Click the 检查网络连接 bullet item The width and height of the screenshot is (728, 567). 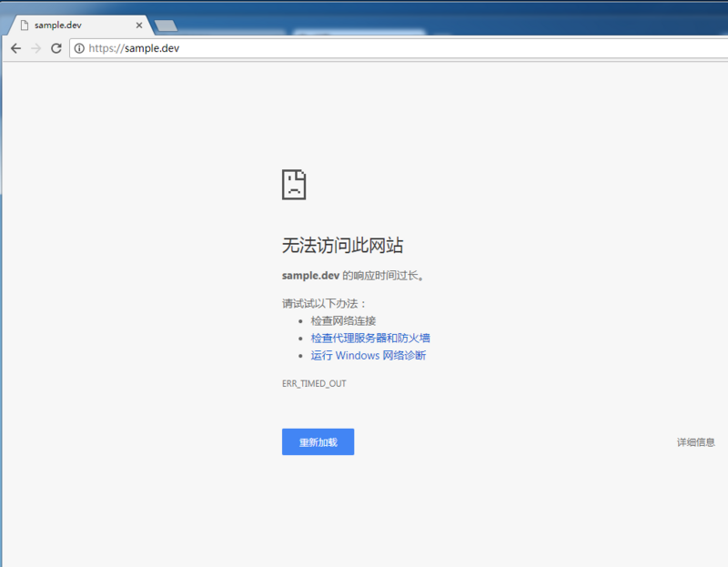click(x=342, y=320)
